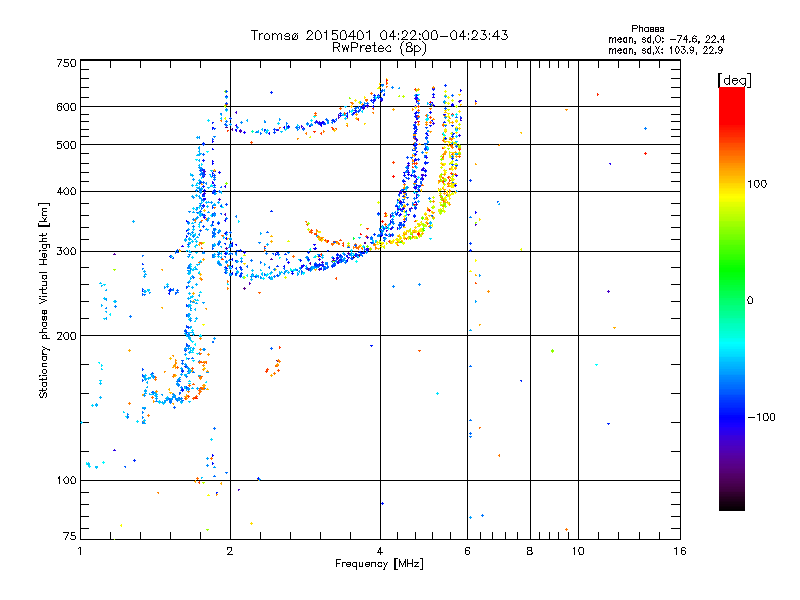Viewport: 800px width, 600px height.
Task: Click the 1 MHz frequency tick label
Action: tap(80, 551)
